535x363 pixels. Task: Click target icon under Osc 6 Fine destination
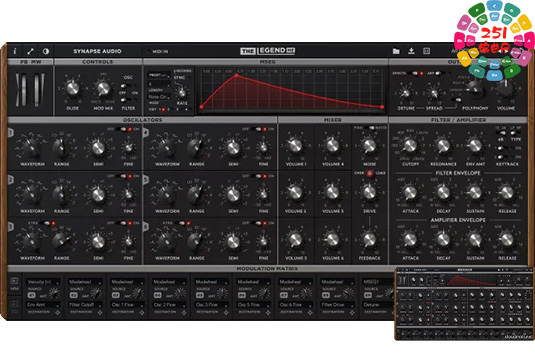[310, 312]
